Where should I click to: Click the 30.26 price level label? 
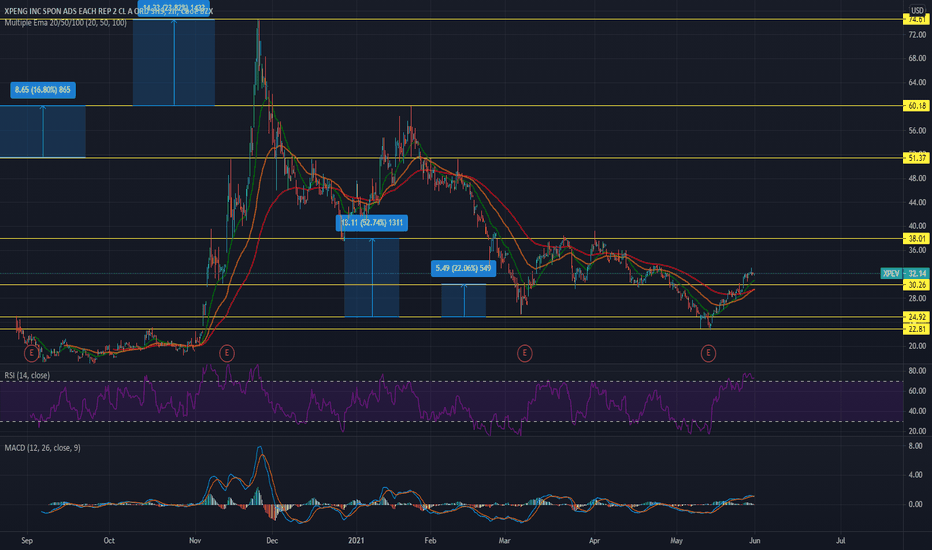[x=916, y=285]
